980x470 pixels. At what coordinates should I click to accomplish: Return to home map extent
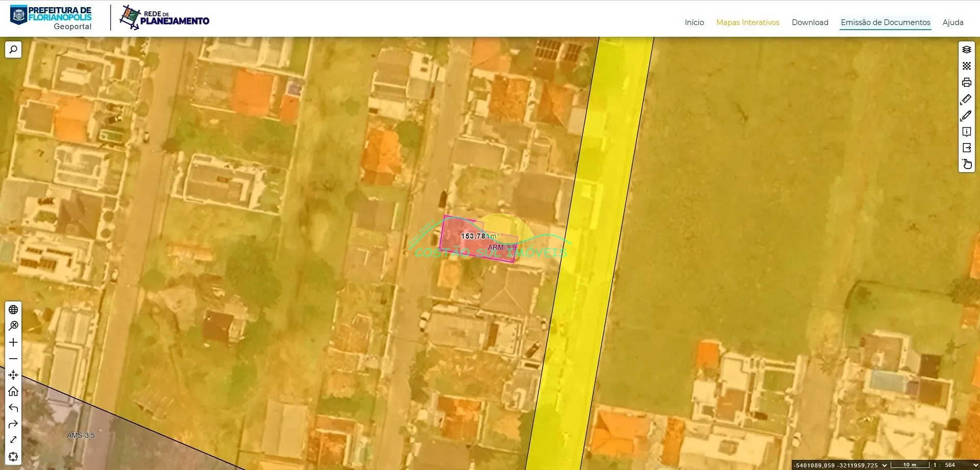coord(13,391)
